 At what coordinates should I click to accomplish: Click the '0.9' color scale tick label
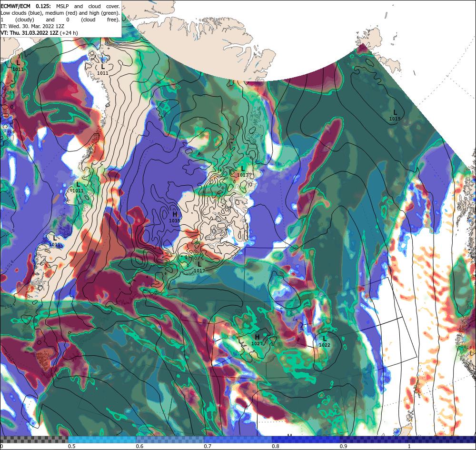(344, 446)
